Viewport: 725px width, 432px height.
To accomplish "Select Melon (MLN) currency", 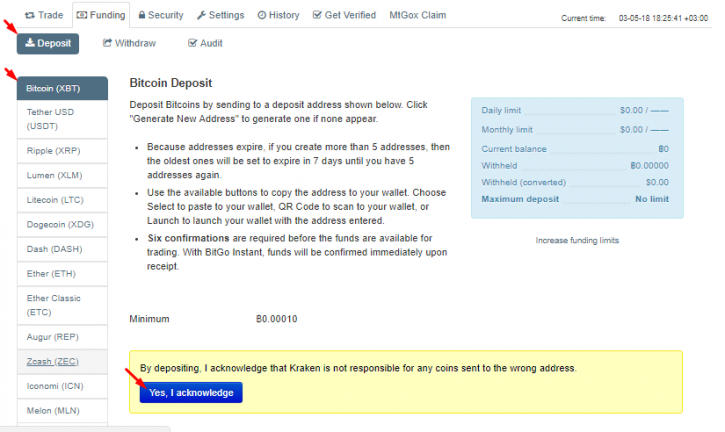I will (x=62, y=410).
